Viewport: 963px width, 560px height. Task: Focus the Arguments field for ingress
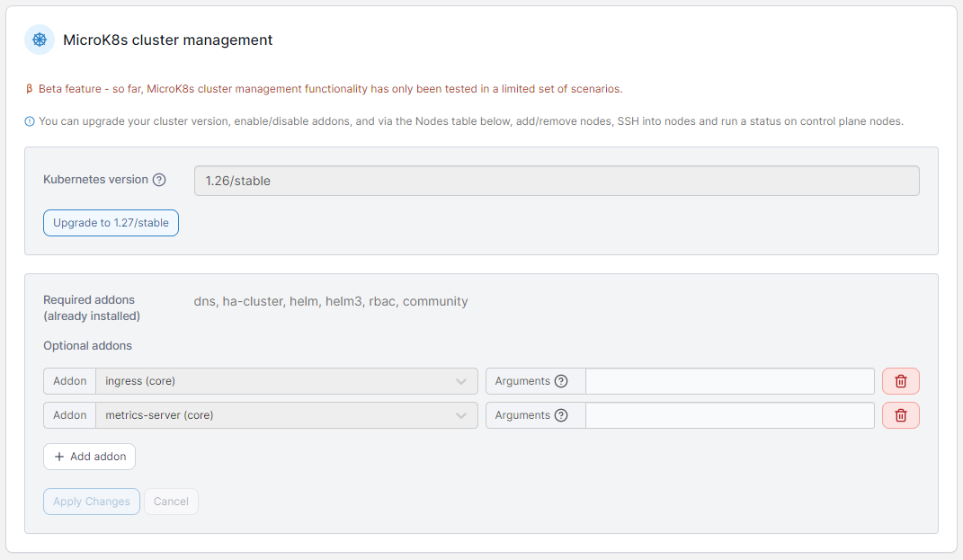click(x=729, y=381)
